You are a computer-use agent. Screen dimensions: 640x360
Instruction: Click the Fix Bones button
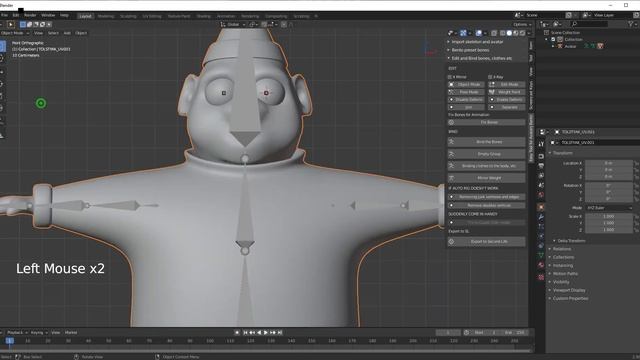(x=487, y=122)
